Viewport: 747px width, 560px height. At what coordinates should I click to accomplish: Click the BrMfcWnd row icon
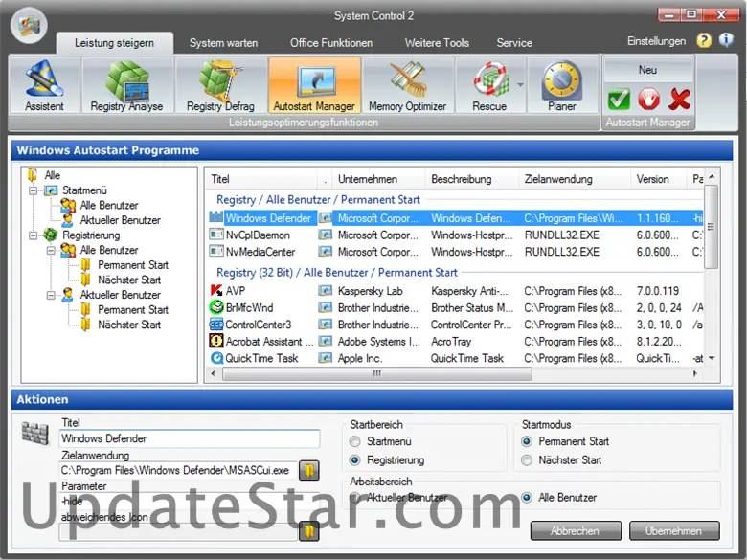[x=216, y=307]
